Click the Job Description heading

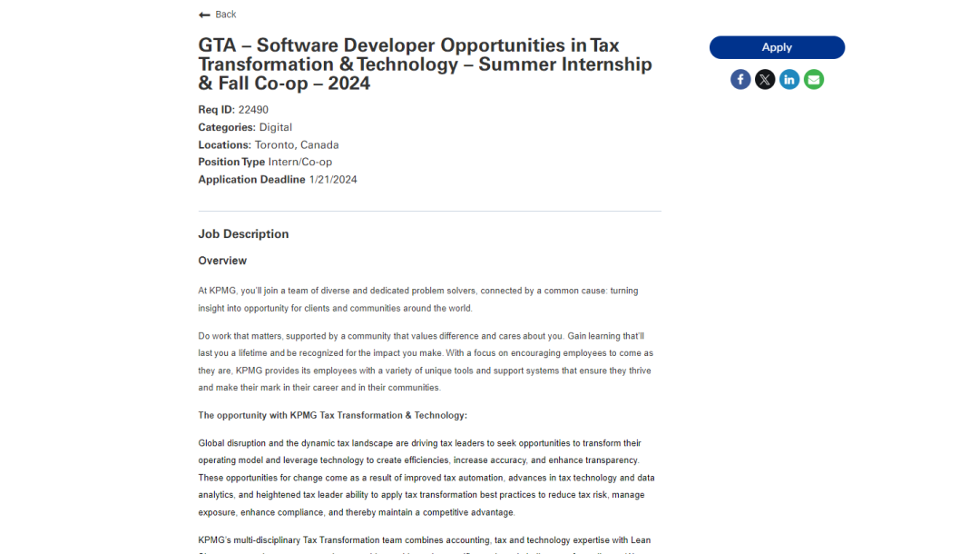tap(244, 233)
